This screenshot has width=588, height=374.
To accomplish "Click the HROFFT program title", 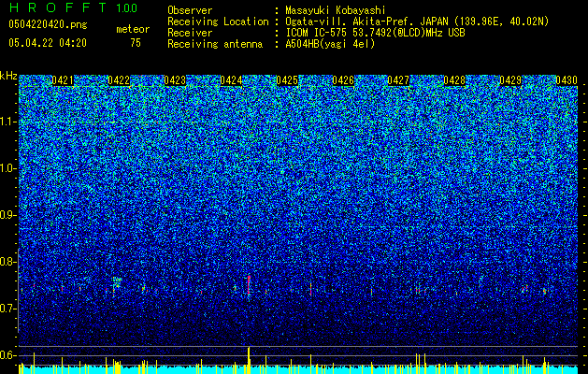I will [x=59, y=7].
